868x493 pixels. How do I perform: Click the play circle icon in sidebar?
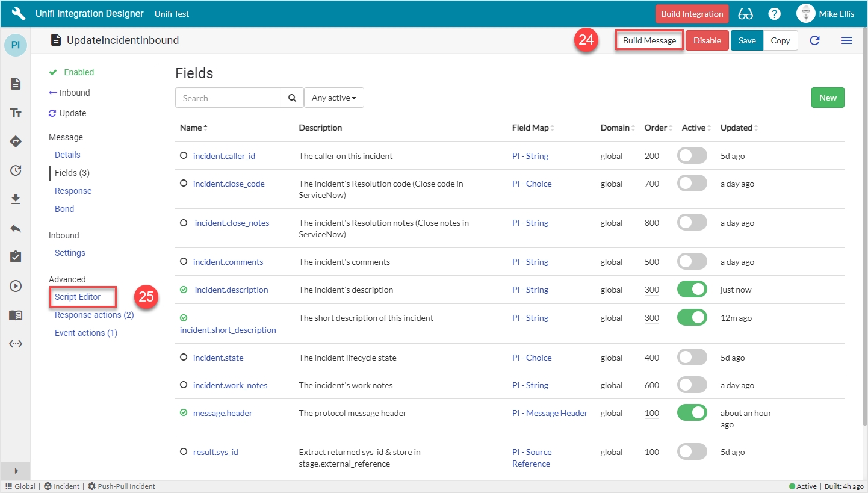[x=16, y=286]
